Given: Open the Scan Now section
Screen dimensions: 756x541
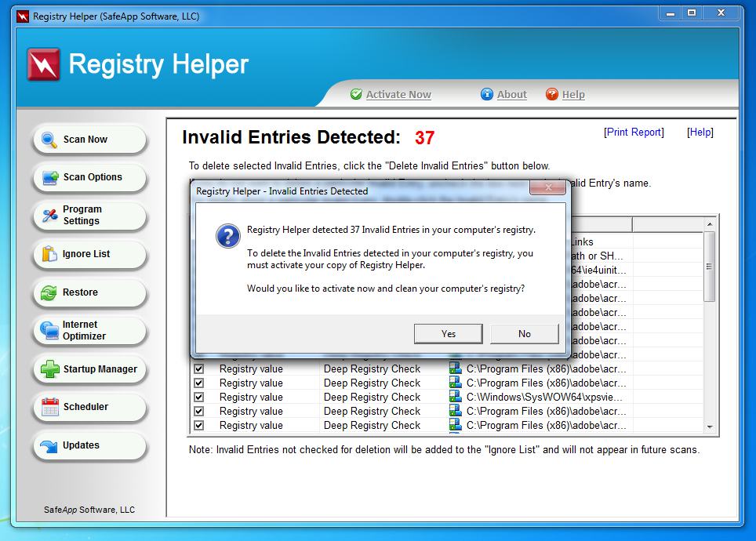Looking at the screenshot, I should coord(89,140).
